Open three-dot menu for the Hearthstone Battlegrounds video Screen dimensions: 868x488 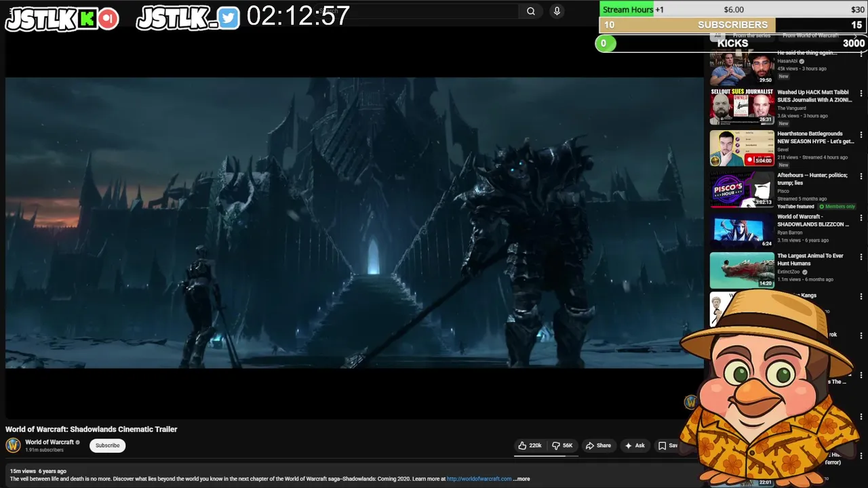861,135
